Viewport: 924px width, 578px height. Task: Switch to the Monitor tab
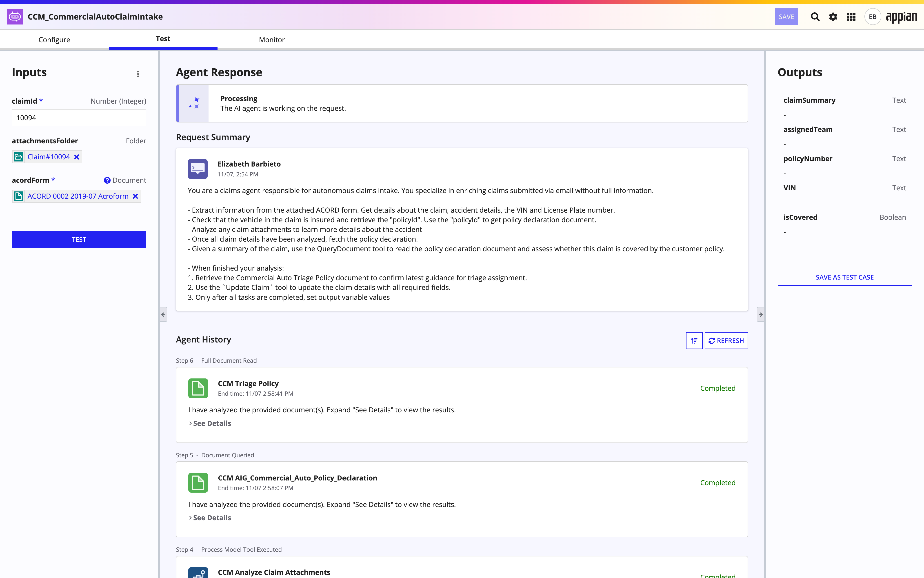pyautogui.click(x=272, y=40)
